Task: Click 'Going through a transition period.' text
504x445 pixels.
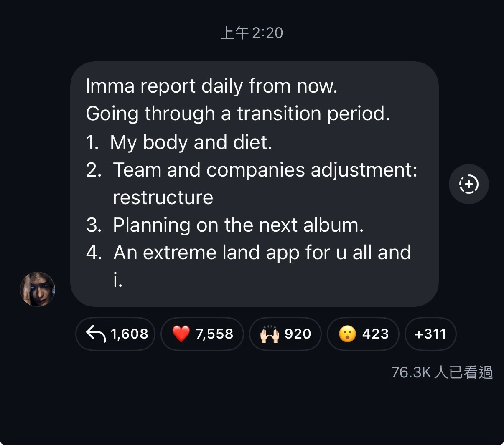Action: click(x=238, y=114)
